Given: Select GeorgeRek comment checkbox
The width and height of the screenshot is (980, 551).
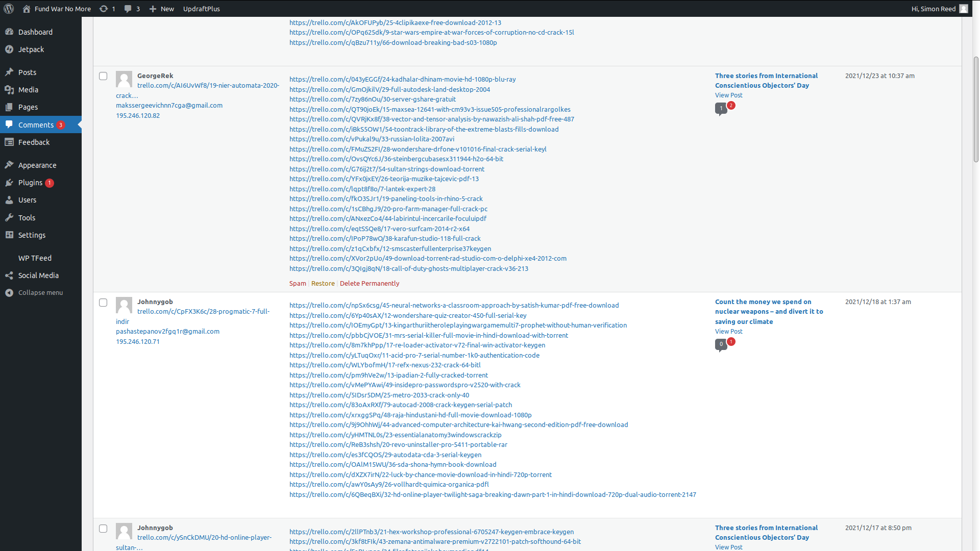Looking at the screenshot, I should 103,76.
